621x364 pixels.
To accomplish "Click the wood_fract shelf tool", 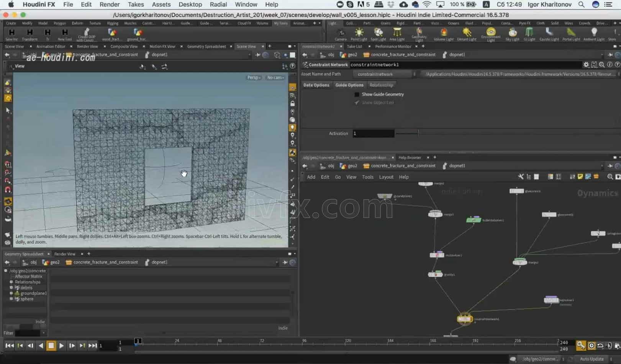I will [111, 34].
